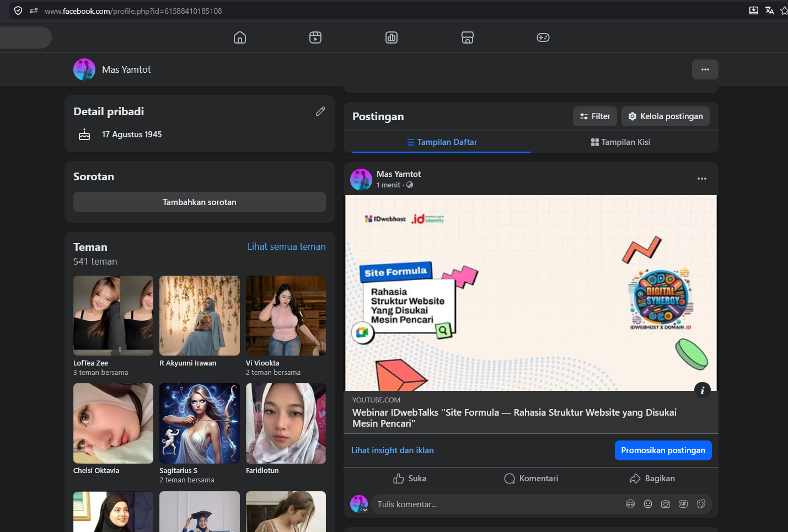788x532 pixels.
Task: Switch to Tampilan Kisi tab
Action: pos(620,142)
